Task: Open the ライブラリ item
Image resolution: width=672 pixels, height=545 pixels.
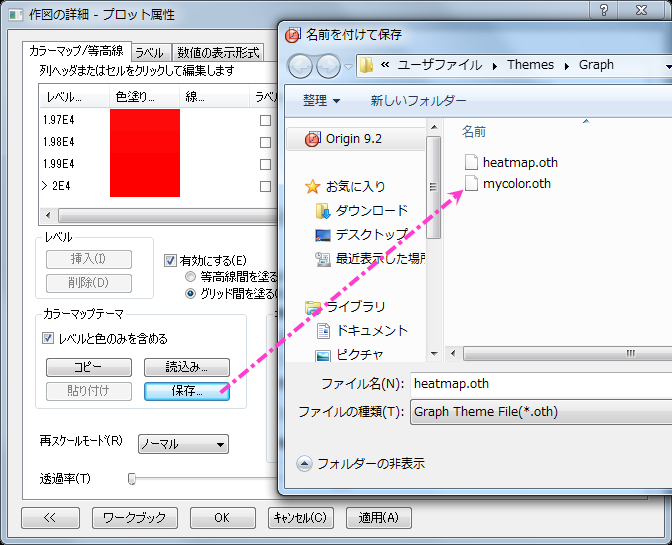Action: click(345, 307)
